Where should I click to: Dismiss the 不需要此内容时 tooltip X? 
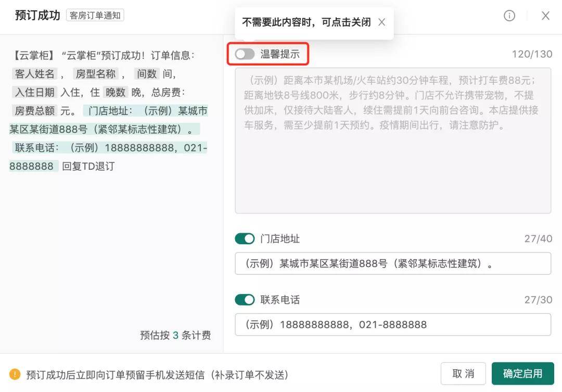(382, 22)
